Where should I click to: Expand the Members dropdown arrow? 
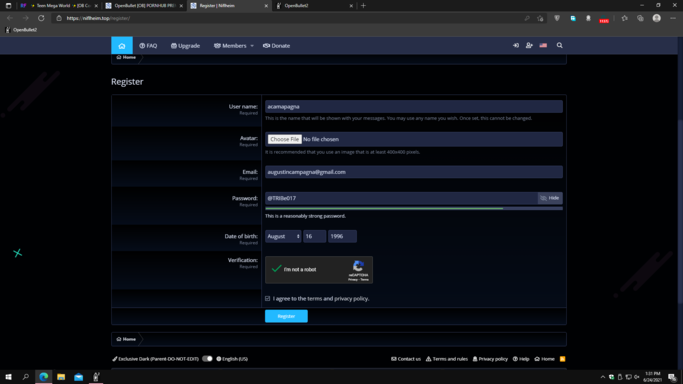[252, 46]
